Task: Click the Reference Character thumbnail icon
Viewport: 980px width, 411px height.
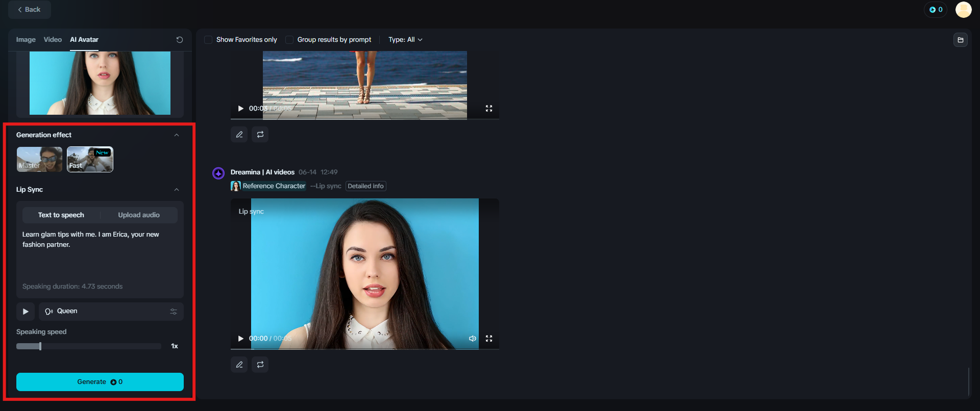Action: coord(236,186)
